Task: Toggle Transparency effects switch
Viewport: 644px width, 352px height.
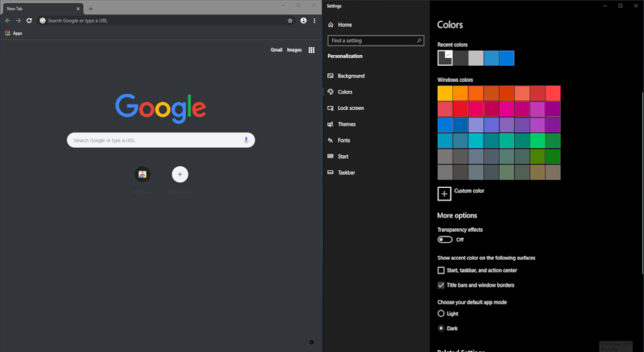Action: pyautogui.click(x=445, y=240)
